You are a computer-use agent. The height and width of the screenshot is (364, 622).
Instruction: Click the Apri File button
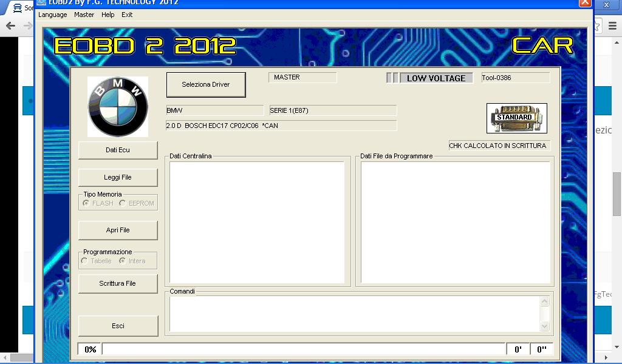[118, 230]
